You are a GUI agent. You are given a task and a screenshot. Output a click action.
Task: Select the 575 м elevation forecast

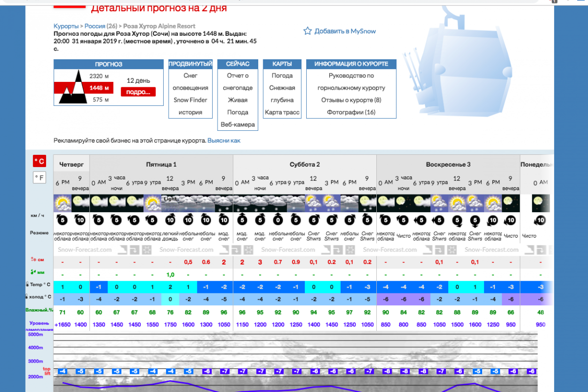(100, 100)
